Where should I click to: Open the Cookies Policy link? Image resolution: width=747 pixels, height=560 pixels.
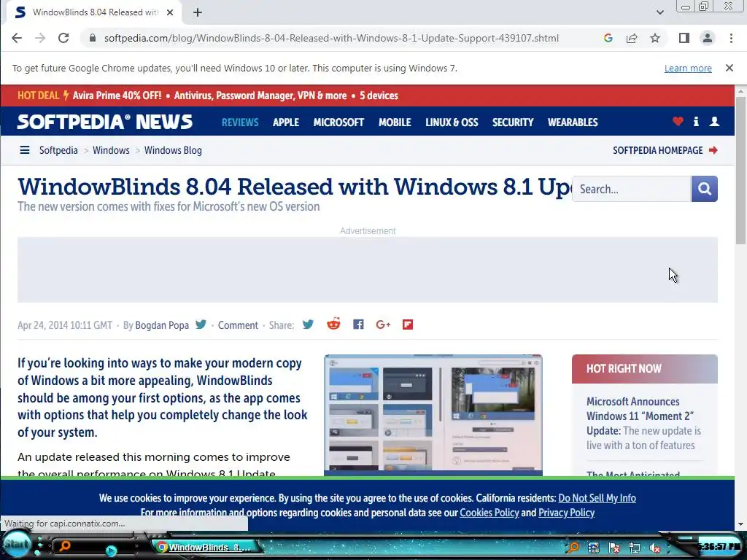[x=489, y=513]
